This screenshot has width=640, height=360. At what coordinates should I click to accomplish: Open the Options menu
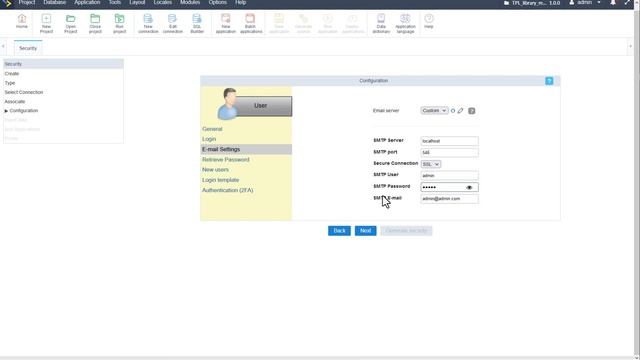pyautogui.click(x=218, y=2)
